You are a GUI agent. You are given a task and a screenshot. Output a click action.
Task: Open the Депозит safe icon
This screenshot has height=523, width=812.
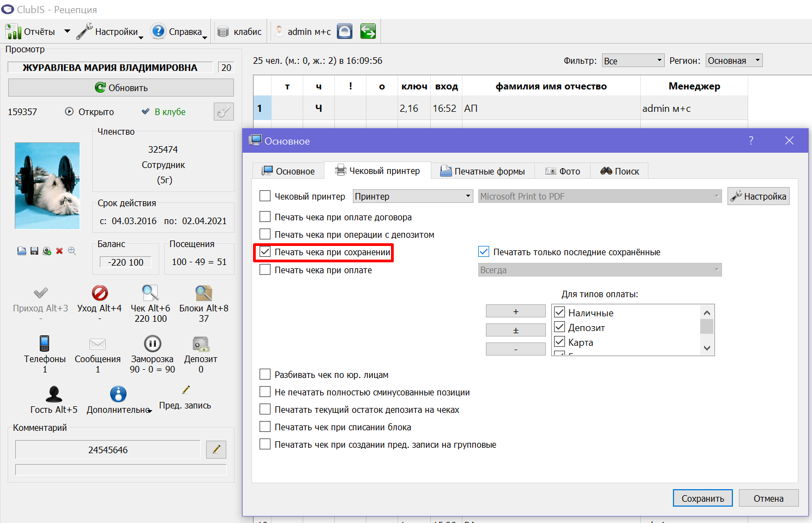click(x=201, y=344)
